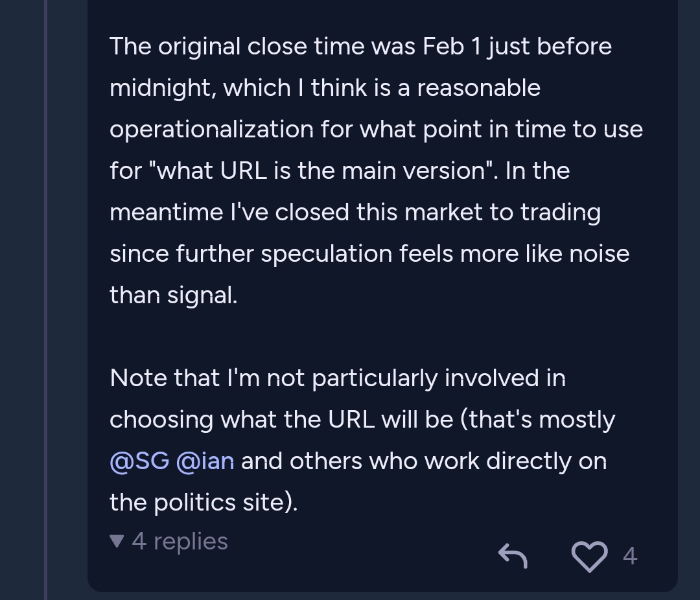Click the word "speculation" in the comment
Viewport: 700px width, 600px height.
click(x=326, y=254)
